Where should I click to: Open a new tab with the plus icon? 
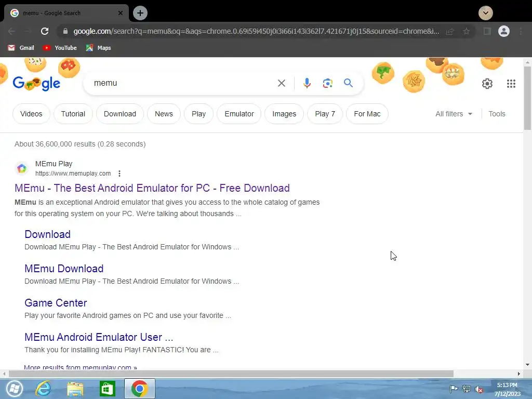coord(140,13)
